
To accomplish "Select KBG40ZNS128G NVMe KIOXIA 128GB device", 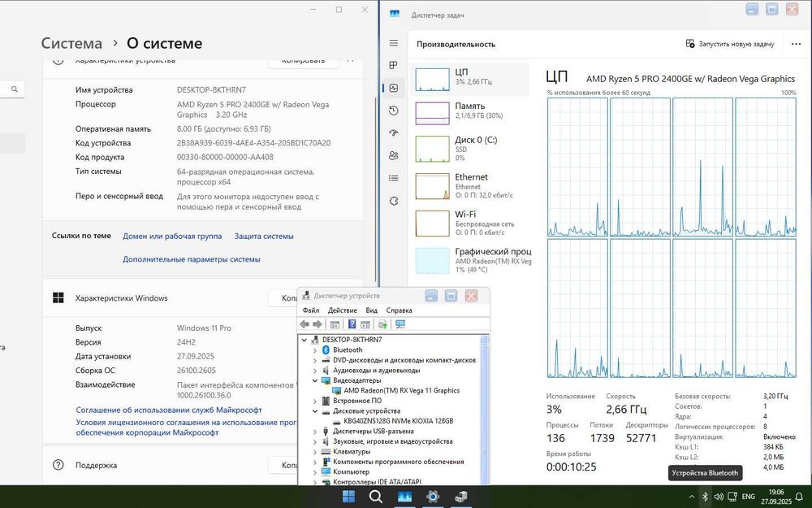I will pyautogui.click(x=398, y=421).
